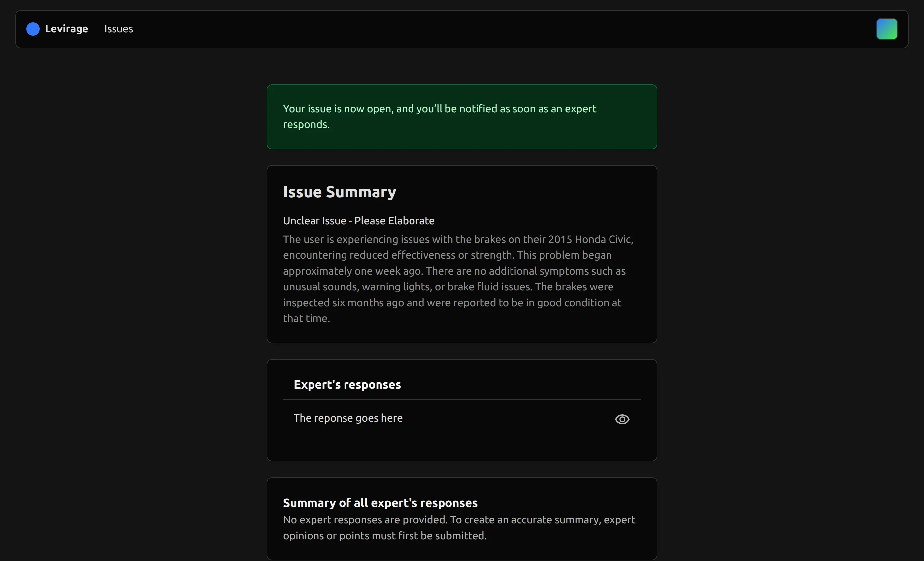Click the blue Levirage logo circle
The height and width of the screenshot is (561, 924).
(33, 29)
